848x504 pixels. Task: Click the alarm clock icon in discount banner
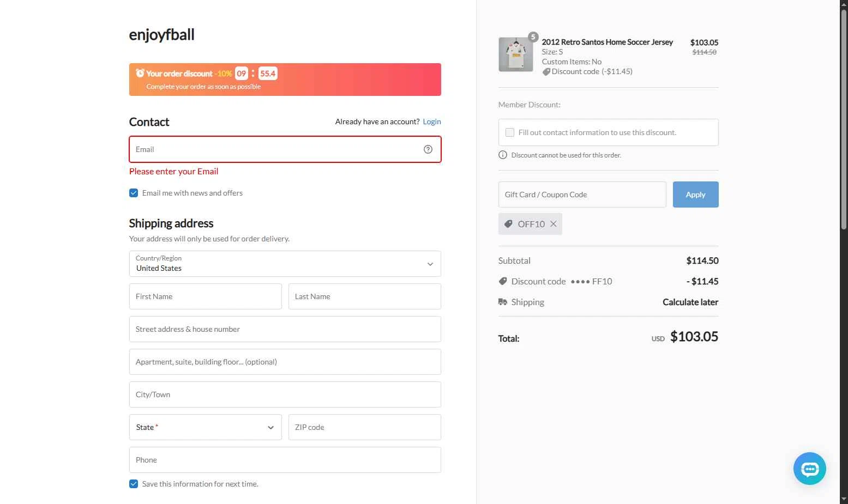coord(140,73)
